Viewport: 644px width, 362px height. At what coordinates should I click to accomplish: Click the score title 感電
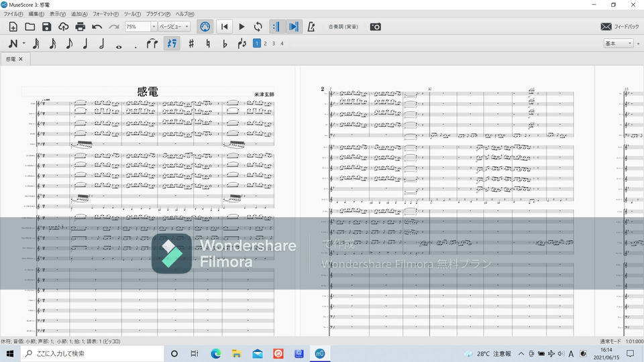pos(148,92)
